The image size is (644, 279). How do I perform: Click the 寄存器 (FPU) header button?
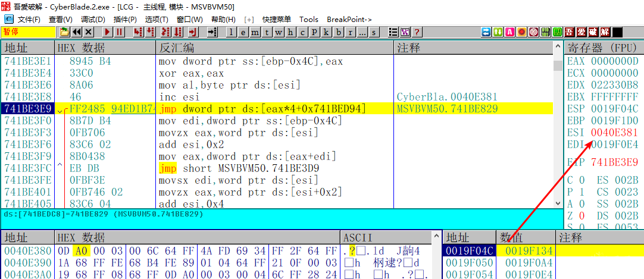click(x=604, y=48)
